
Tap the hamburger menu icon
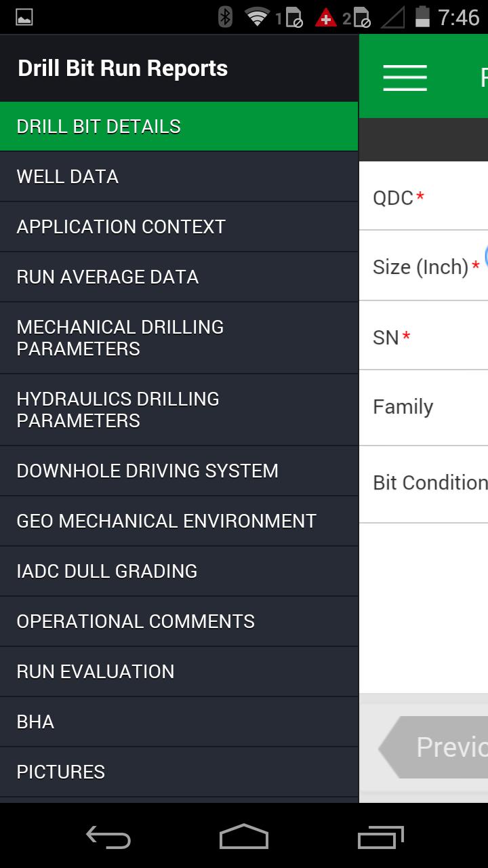(x=405, y=77)
